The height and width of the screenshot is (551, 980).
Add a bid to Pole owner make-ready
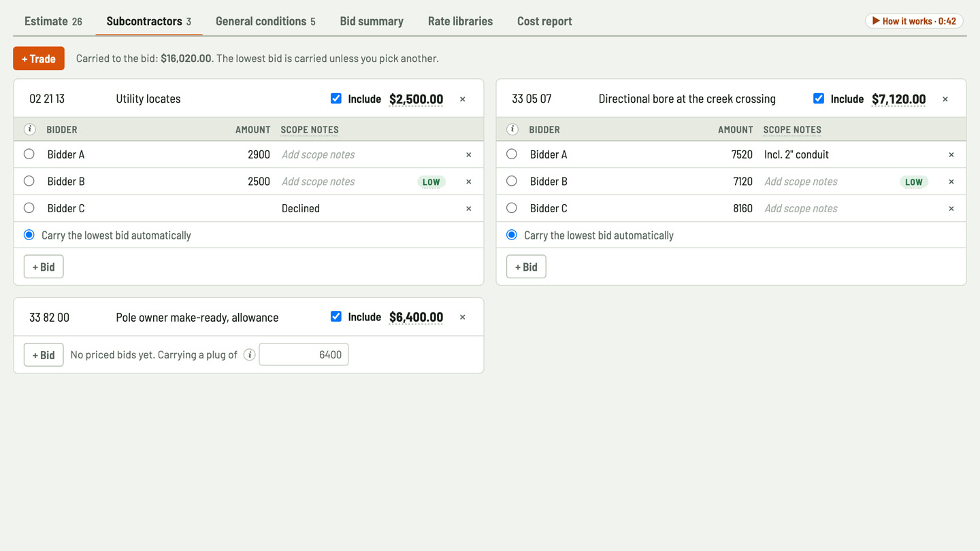(x=44, y=354)
